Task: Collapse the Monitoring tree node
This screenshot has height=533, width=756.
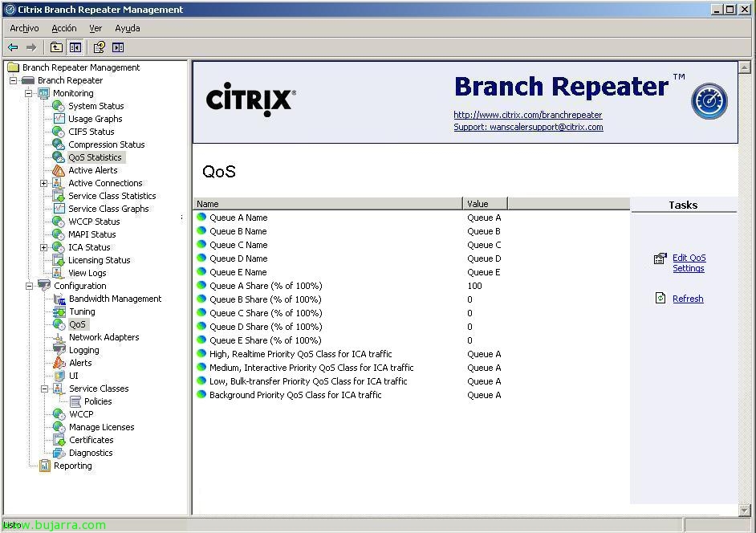Action: point(29,93)
